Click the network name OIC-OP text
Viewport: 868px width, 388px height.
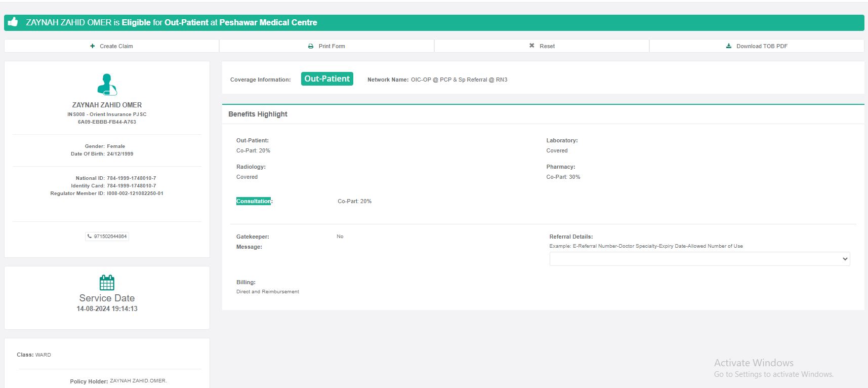coord(459,80)
